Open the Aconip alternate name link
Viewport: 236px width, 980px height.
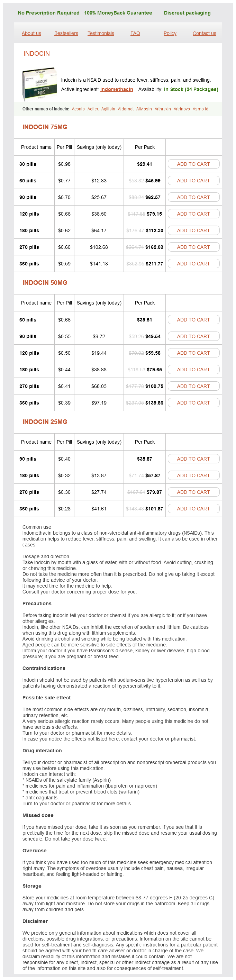pyautogui.click(x=78, y=109)
